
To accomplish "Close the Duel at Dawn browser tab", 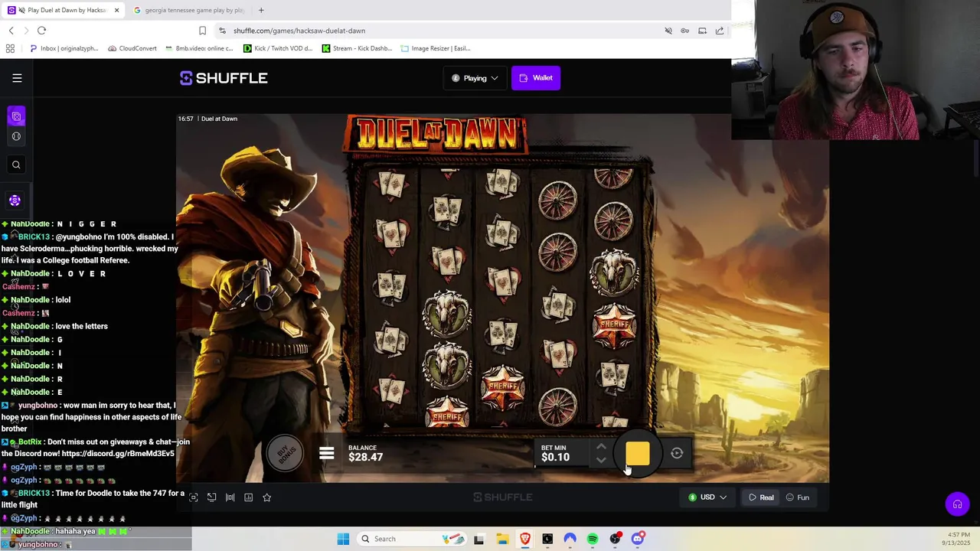I will (116, 10).
